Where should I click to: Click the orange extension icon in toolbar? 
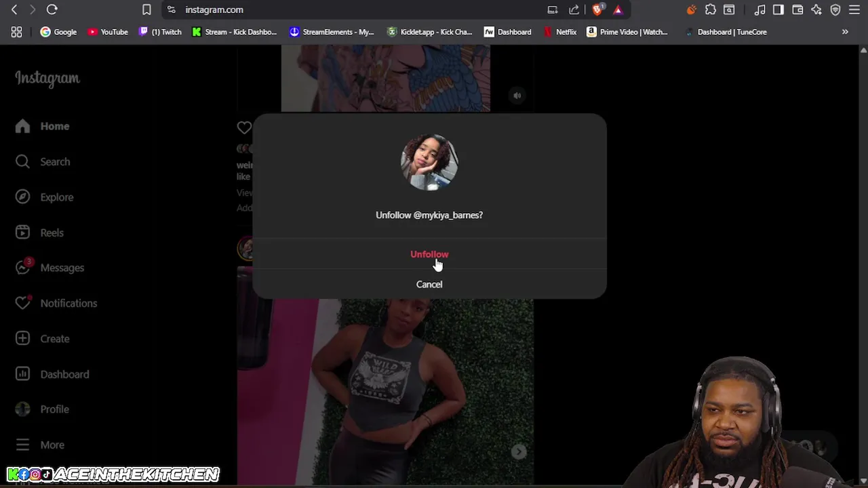(x=691, y=9)
